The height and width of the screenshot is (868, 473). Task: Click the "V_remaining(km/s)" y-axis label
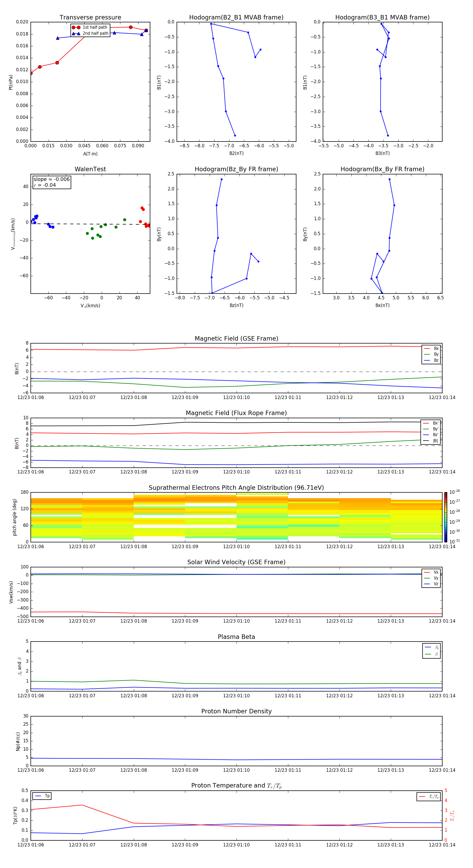click(x=13, y=234)
